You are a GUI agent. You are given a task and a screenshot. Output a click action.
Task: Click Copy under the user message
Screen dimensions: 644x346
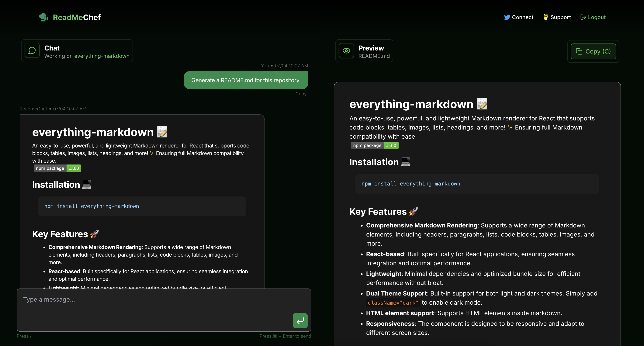click(x=301, y=94)
